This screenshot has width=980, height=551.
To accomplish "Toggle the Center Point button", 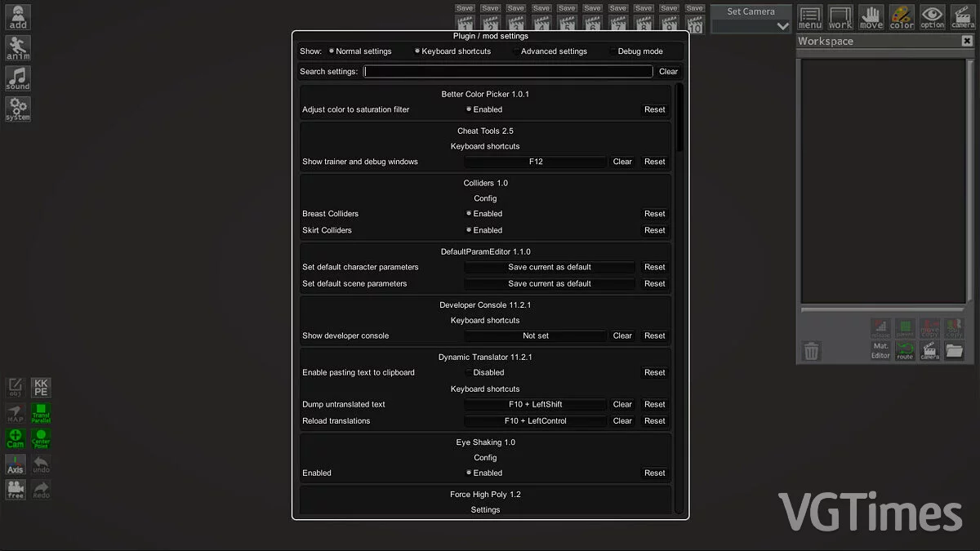I will pos(41,438).
